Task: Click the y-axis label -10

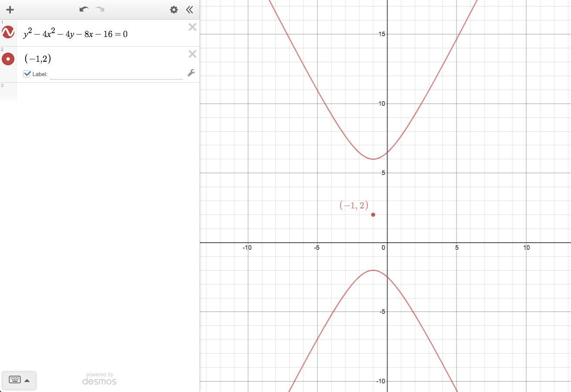Action: 381,381
